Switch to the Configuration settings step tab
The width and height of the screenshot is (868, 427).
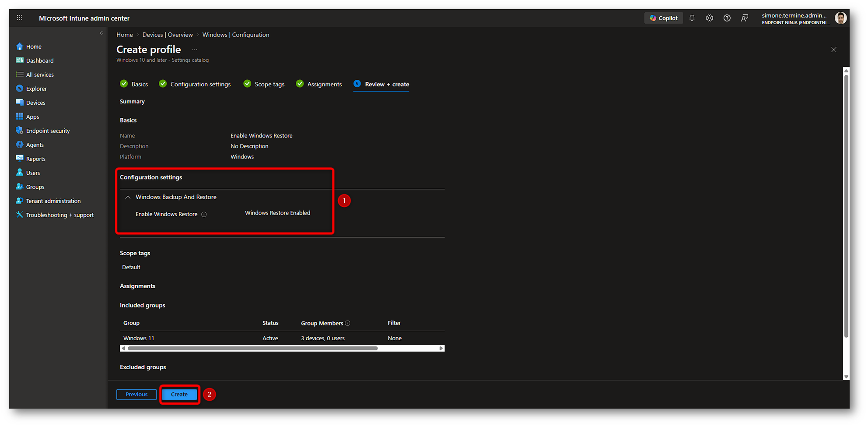click(195, 84)
